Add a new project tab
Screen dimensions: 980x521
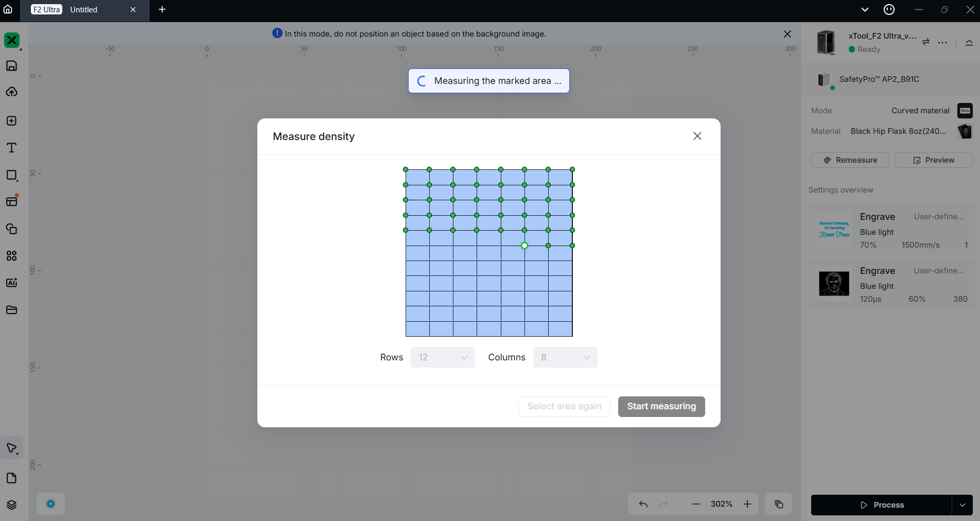[x=162, y=9]
